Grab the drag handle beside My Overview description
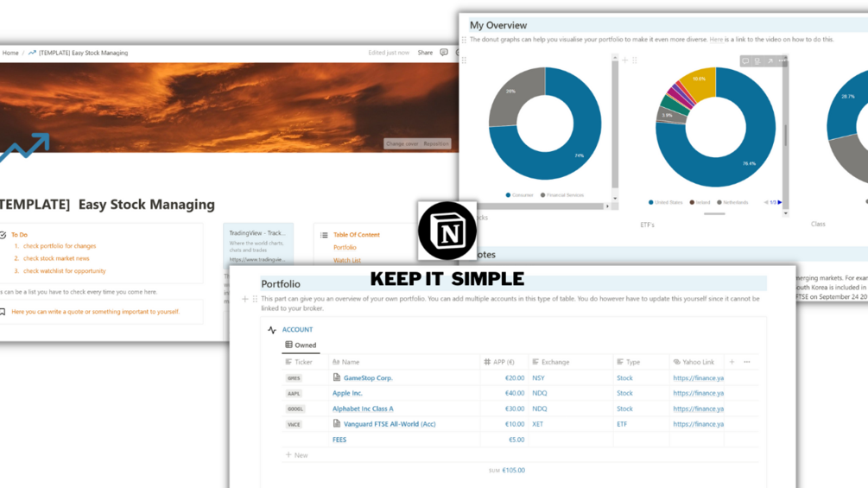 (464, 40)
